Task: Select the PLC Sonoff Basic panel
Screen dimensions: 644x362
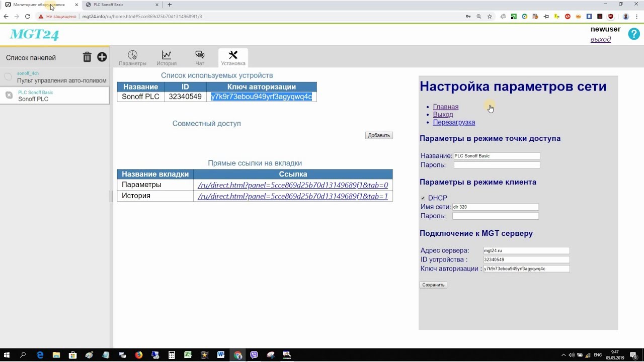Action: [x=55, y=96]
